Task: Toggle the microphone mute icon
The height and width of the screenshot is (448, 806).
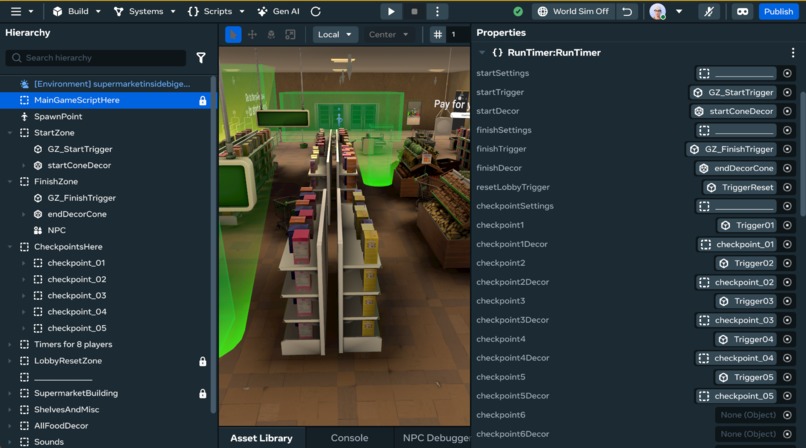Action: tap(709, 11)
